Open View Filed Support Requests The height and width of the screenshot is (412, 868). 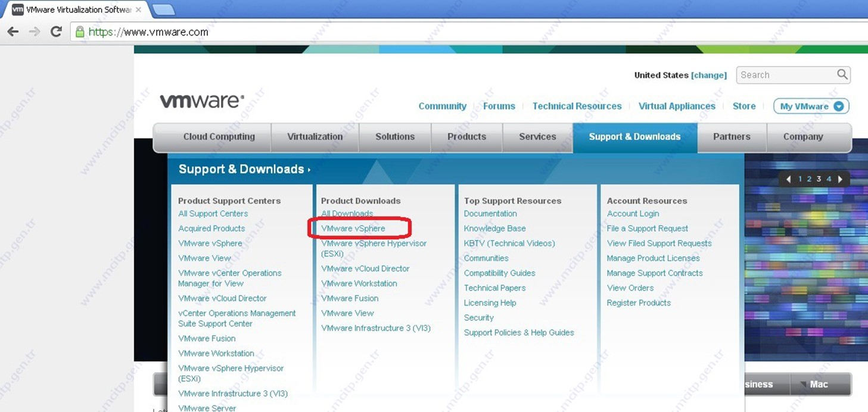click(x=659, y=244)
